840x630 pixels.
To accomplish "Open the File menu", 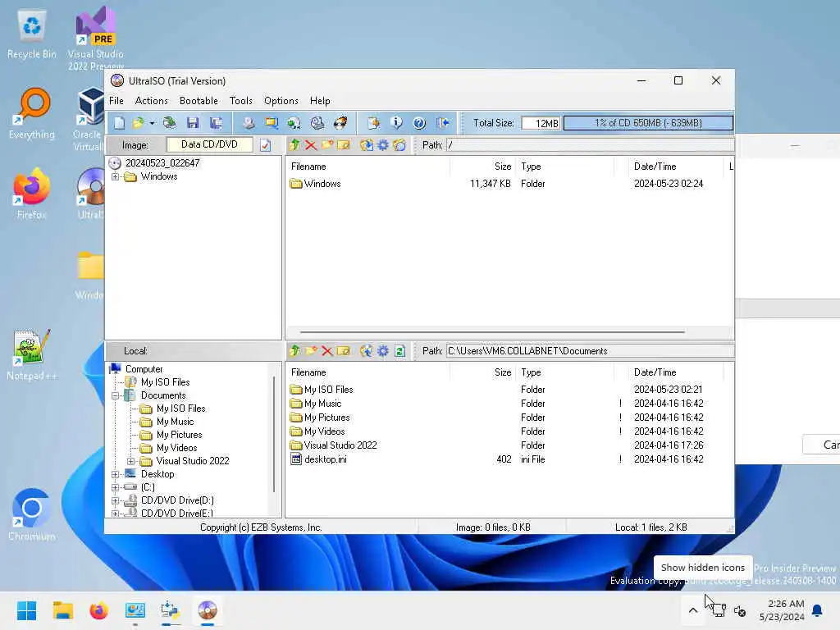I will click(x=116, y=101).
